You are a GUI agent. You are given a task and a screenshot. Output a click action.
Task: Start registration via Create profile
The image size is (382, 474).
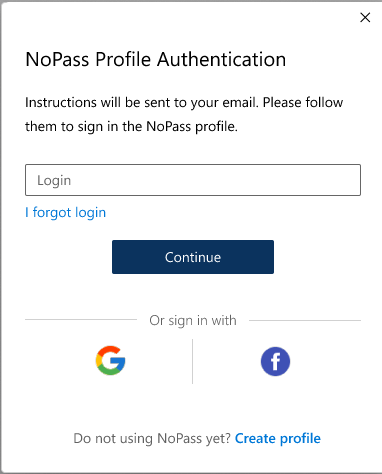[x=278, y=438]
